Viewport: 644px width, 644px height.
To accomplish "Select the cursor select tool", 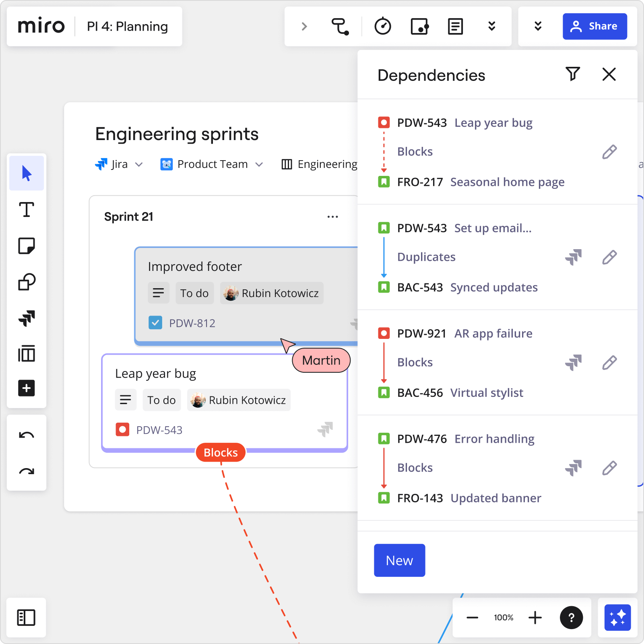I will tap(27, 173).
